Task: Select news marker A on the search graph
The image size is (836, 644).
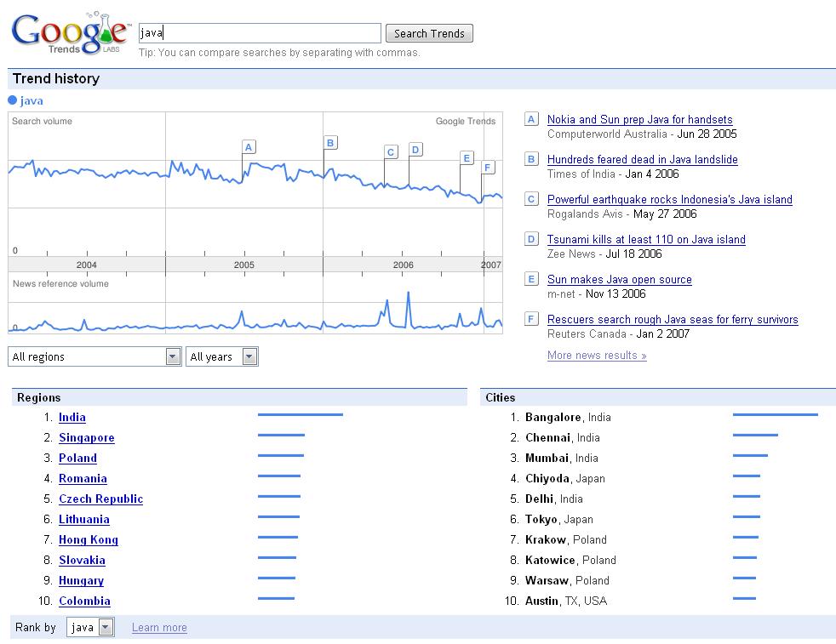Action: (x=249, y=147)
